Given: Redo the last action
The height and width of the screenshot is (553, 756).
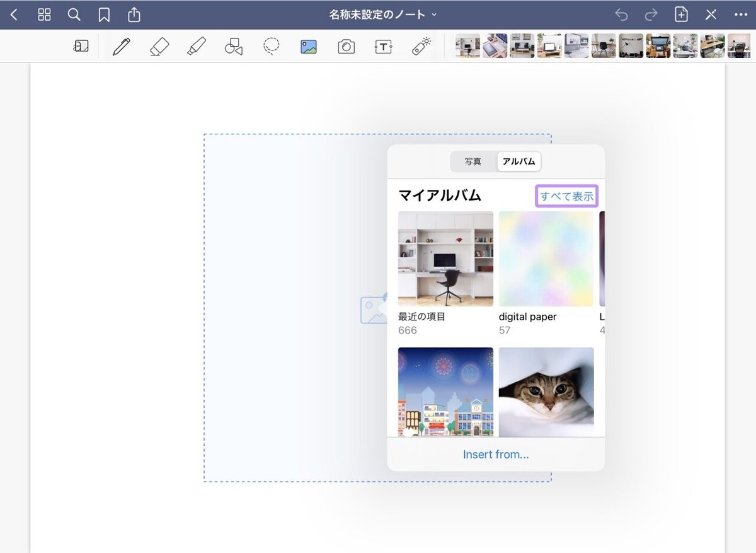Looking at the screenshot, I should pyautogui.click(x=651, y=15).
